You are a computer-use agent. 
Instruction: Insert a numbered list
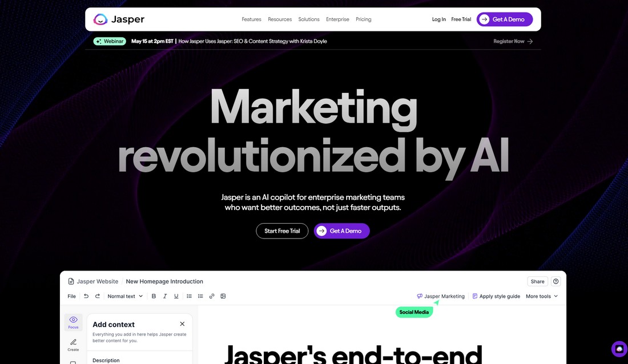pyautogui.click(x=200, y=296)
